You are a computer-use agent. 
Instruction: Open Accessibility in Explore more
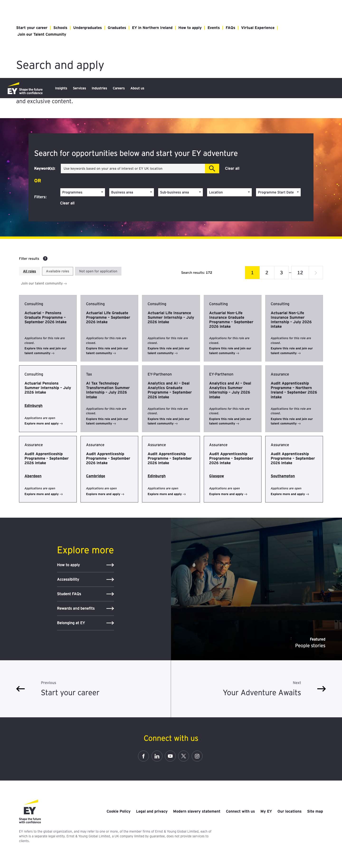pos(85,579)
